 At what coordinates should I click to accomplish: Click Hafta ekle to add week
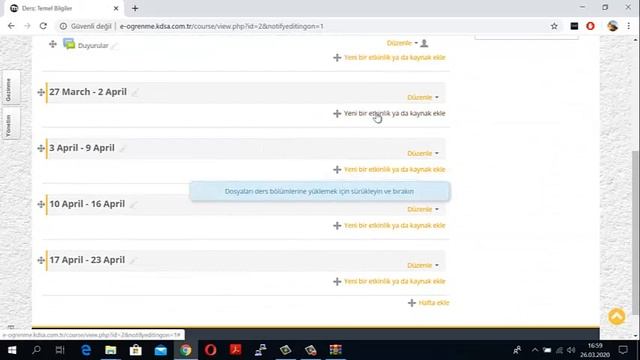(429, 302)
